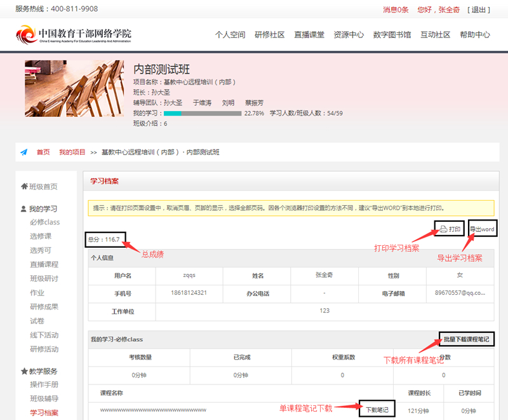
Task: Go to 我的项目 breadcrumb link
Action: 72,152
